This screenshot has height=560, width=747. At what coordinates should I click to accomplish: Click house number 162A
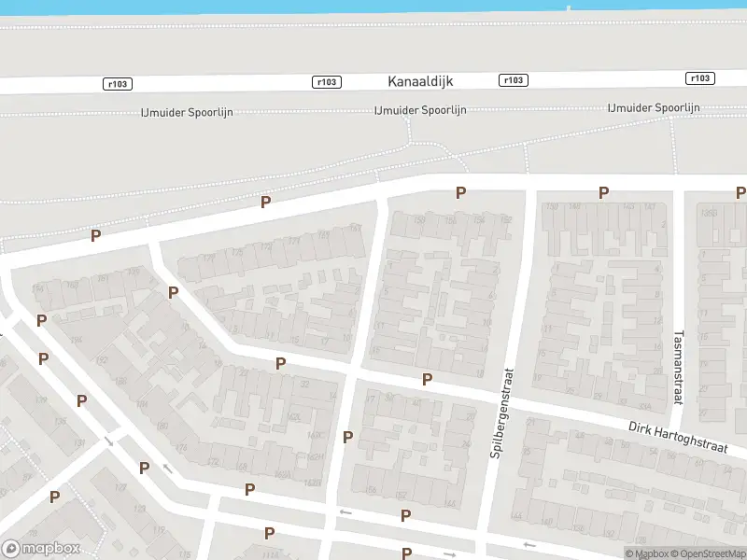(x=283, y=475)
